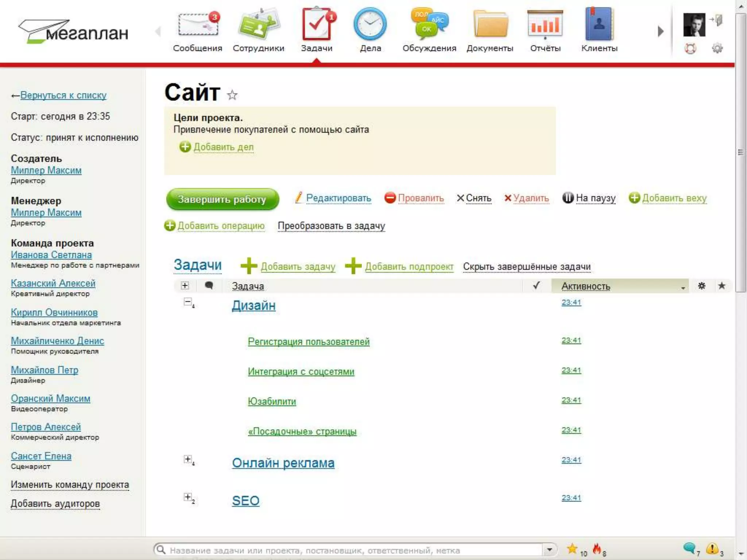Collapse the Дизайн task group

pos(187,302)
